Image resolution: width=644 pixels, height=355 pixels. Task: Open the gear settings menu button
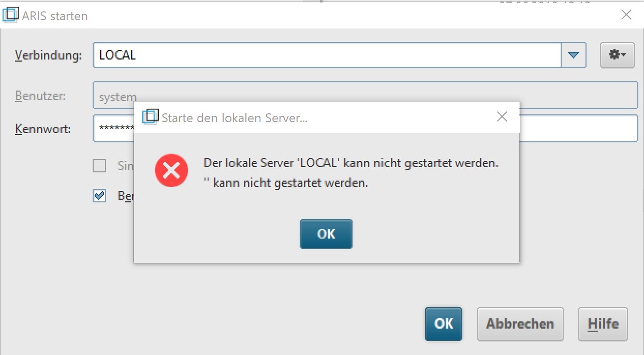point(618,55)
